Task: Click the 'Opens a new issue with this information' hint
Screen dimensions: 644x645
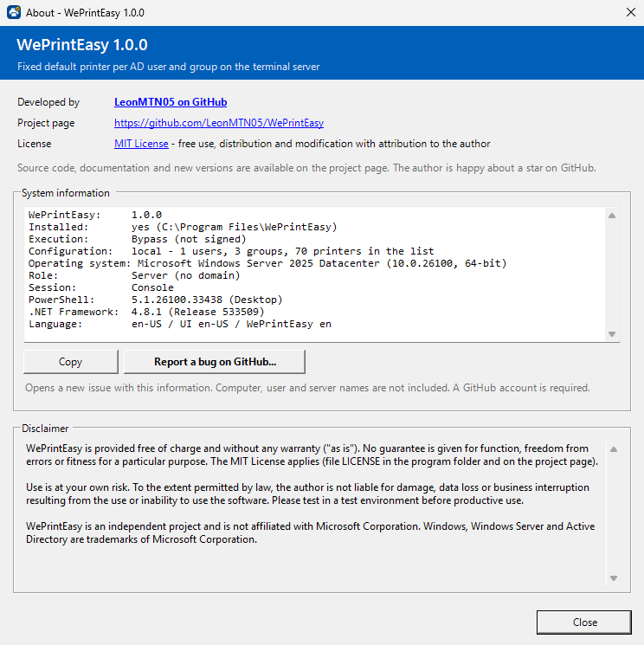Action: point(307,388)
